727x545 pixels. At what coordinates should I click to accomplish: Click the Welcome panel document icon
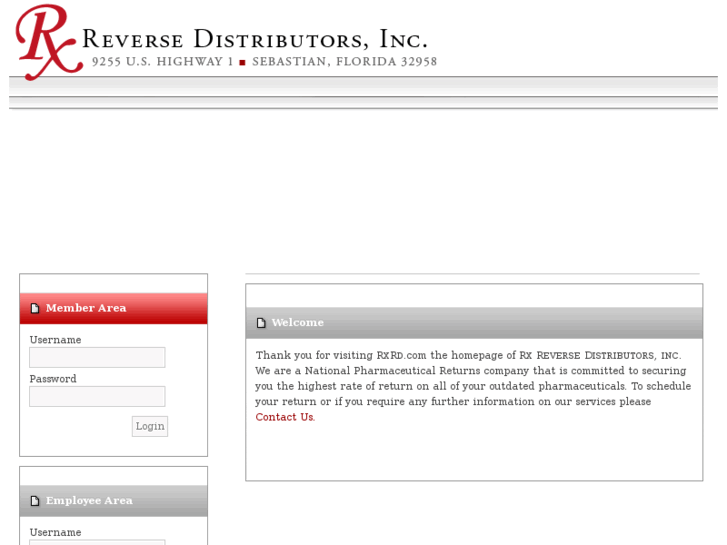click(x=261, y=323)
